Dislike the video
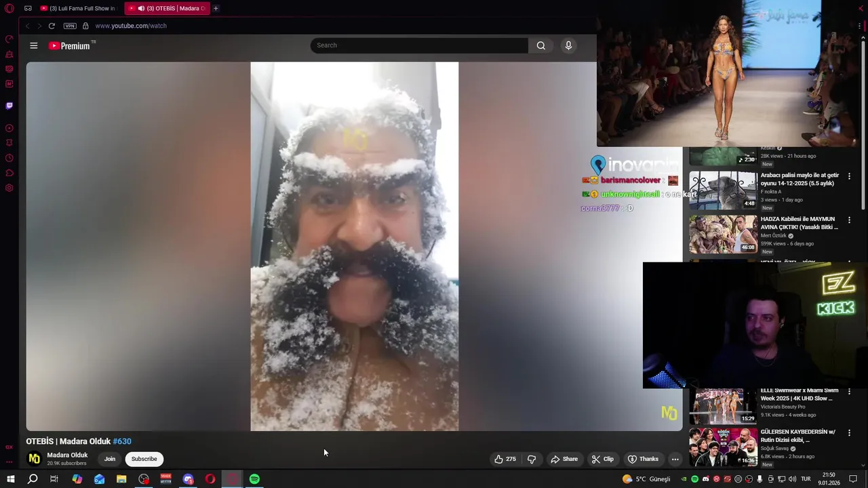868x488 pixels. point(532,459)
